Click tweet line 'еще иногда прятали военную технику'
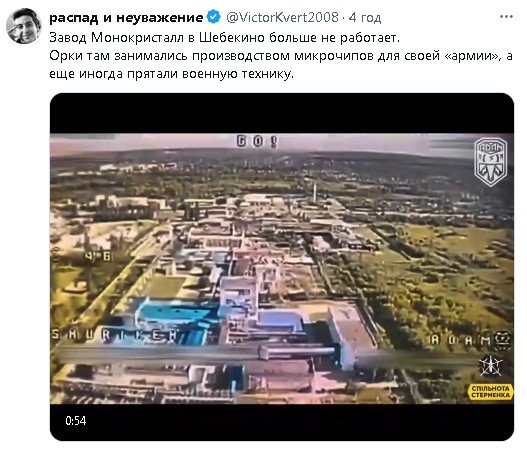527x452 pixels. click(x=171, y=74)
